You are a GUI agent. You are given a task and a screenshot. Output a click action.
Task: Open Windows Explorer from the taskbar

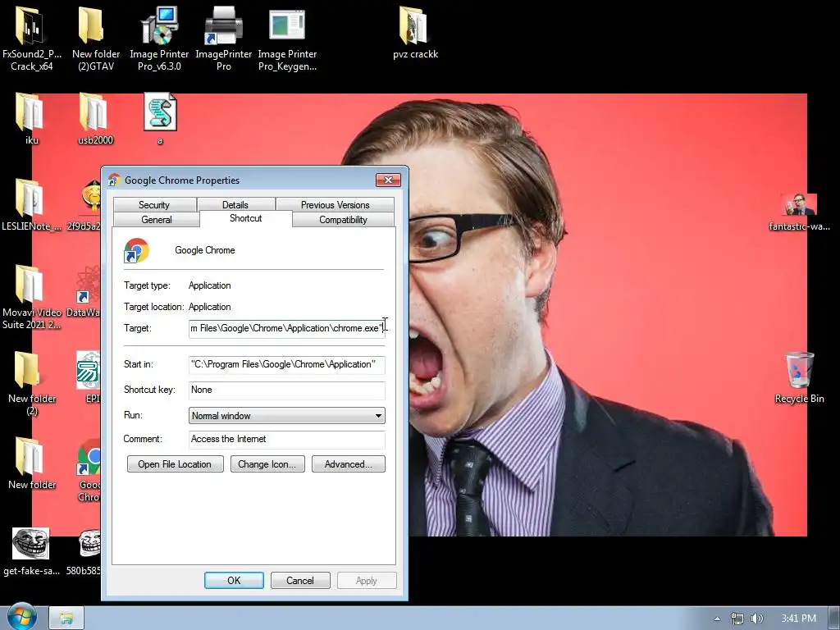pos(66,619)
